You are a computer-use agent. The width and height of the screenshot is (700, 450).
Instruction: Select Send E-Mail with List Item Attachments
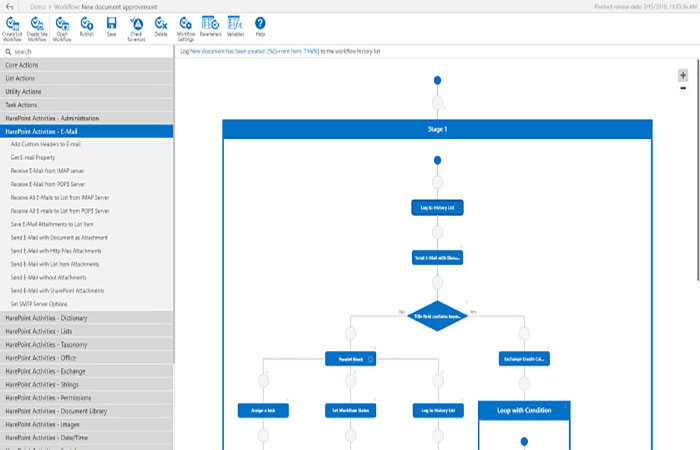(55, 264)
